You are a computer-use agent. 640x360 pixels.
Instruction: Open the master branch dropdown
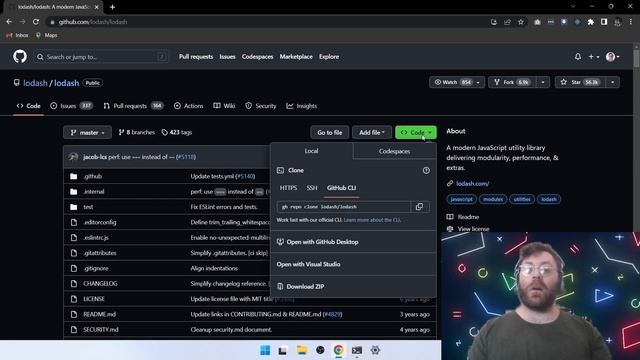point(87,132)
